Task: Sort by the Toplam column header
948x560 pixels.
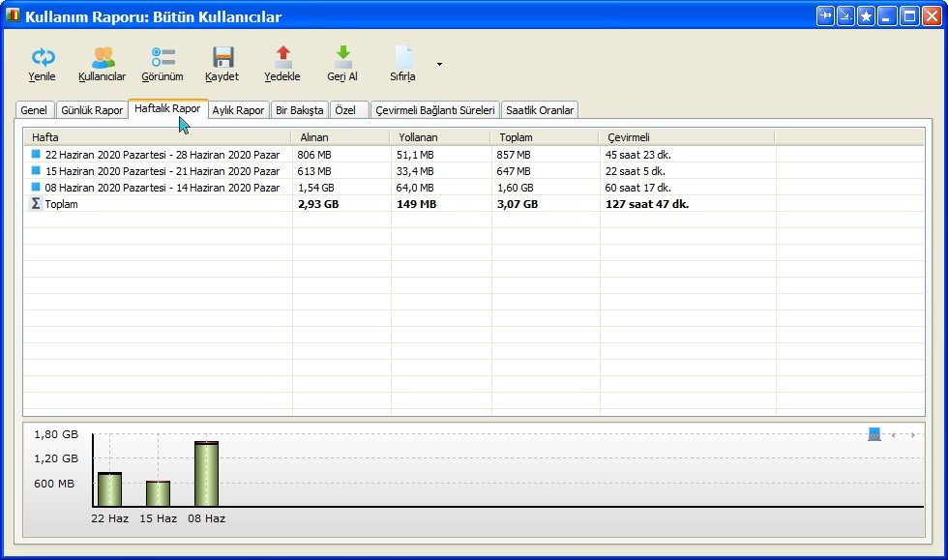Action: (546, 137)
